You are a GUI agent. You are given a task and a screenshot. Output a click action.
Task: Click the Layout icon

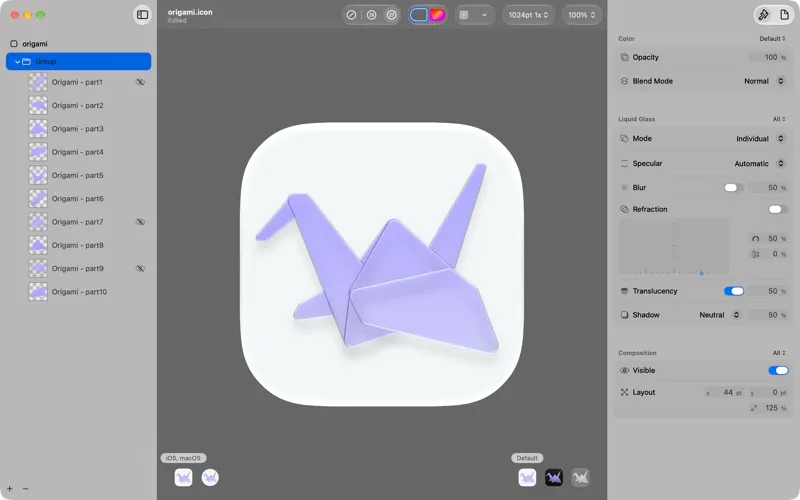pos(624,393)
